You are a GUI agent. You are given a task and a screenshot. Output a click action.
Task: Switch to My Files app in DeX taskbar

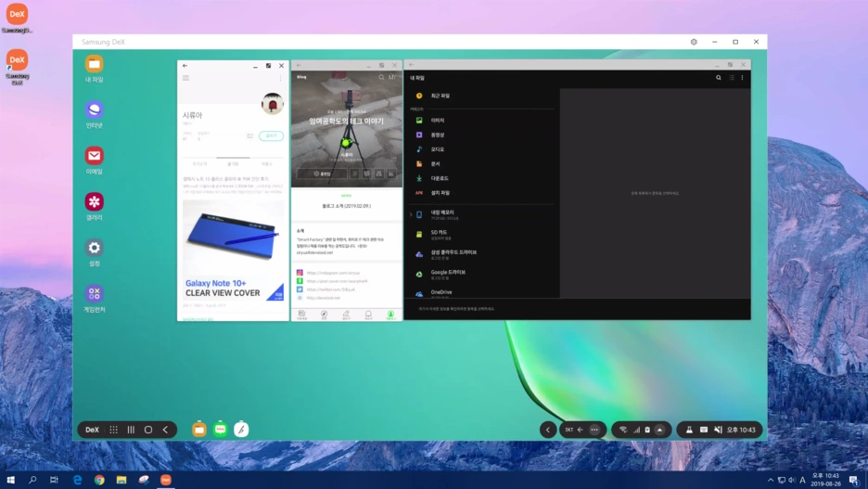199,430
